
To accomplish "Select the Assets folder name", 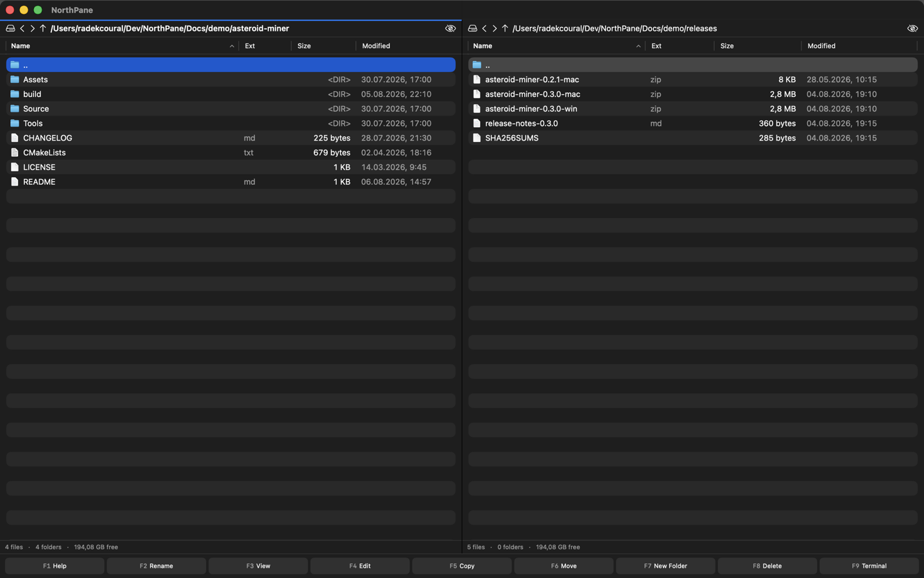I will (x=35, y=80).
